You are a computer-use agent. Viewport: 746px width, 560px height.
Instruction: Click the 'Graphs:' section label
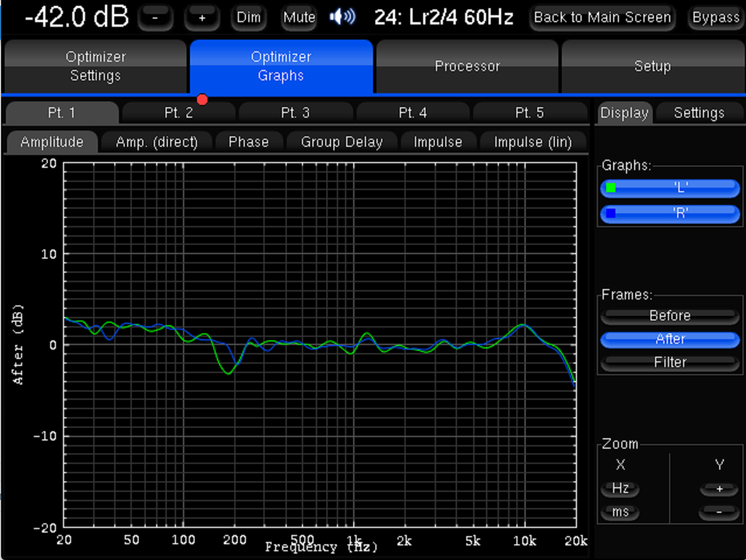[x=627, y=165]
